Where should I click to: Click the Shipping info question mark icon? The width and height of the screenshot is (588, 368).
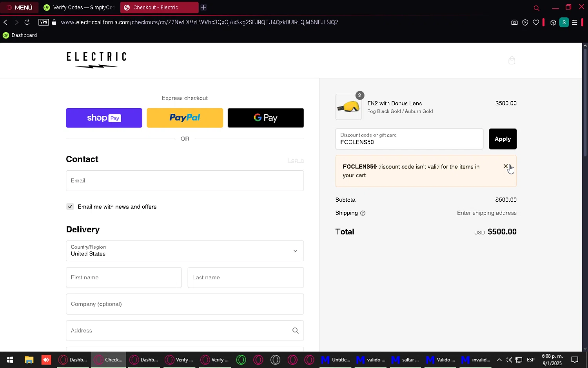363,213
